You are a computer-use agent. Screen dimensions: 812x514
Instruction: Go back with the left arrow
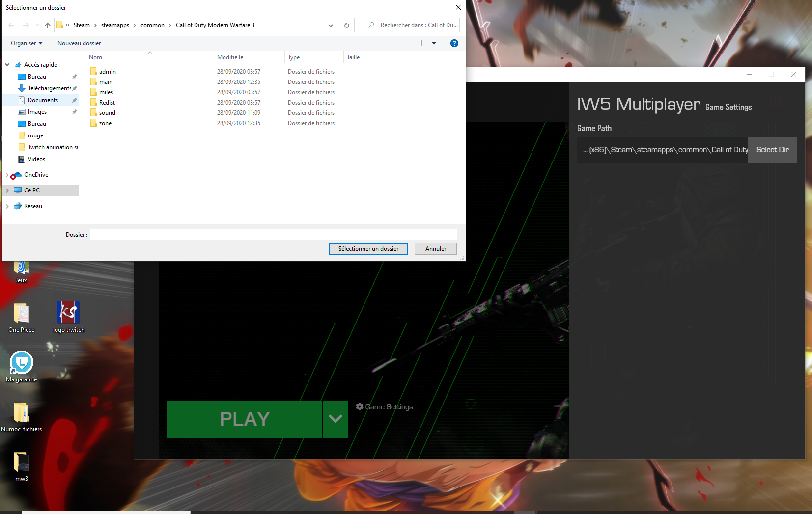(11, 25)
